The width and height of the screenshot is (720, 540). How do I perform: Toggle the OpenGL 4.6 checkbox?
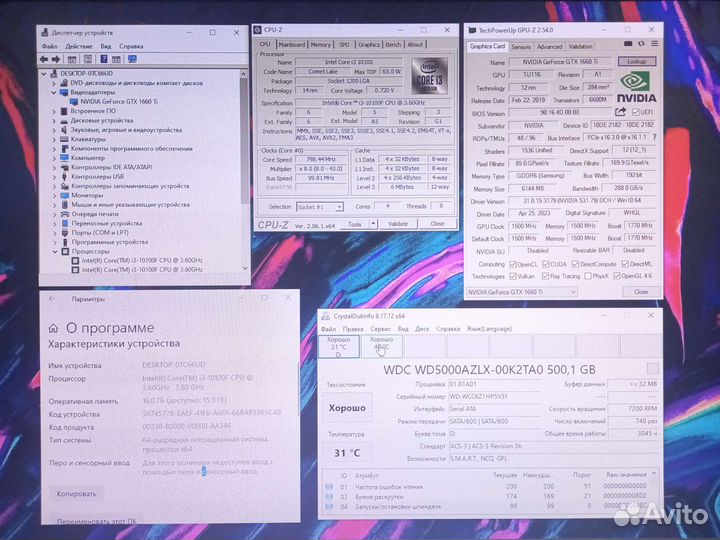(617, 276)
